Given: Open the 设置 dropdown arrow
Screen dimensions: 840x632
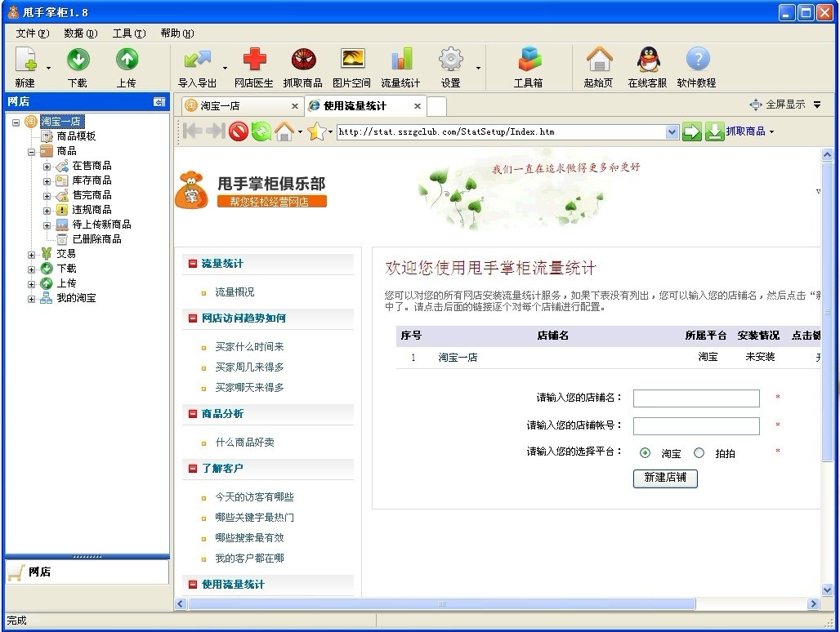Looking at the screenshot, I should (x=478, y=68).
